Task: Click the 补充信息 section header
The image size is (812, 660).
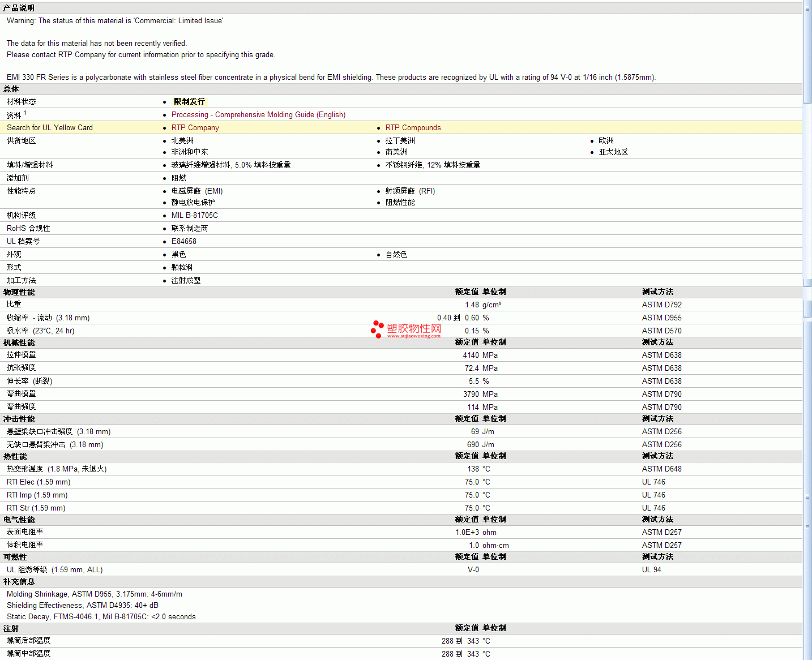Action: click(19, 581)
